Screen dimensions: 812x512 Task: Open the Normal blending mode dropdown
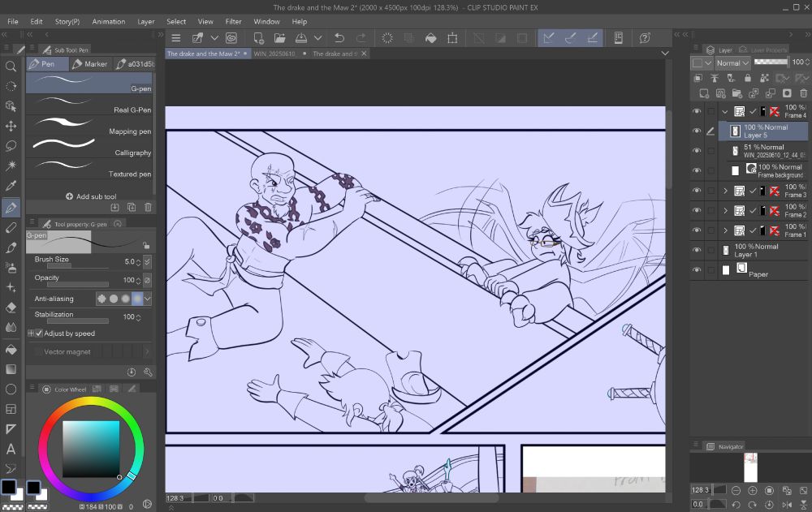[732, 62]
